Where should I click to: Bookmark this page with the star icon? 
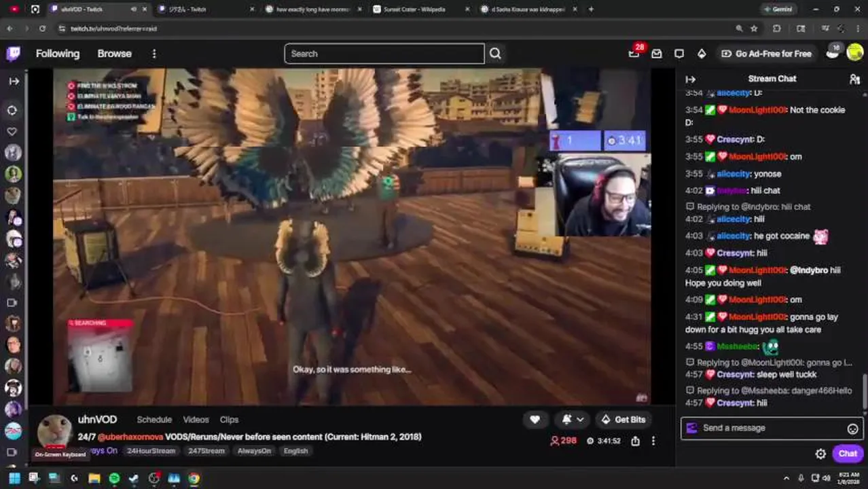(754, 29)
